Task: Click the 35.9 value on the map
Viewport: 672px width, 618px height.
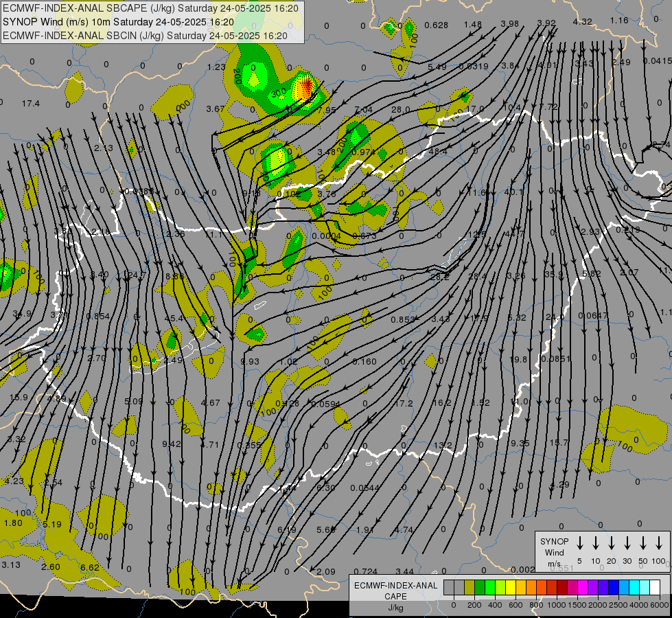Action: [x=554, y=274]
